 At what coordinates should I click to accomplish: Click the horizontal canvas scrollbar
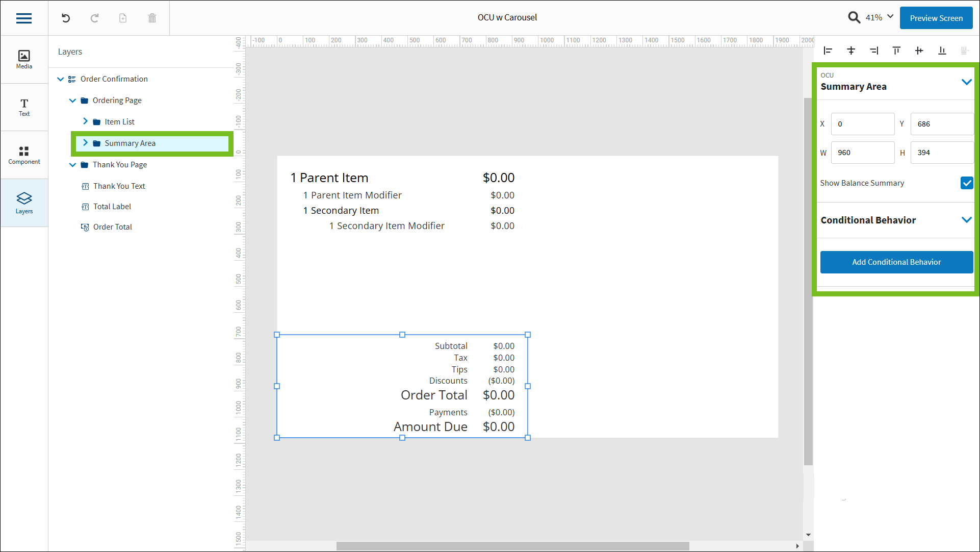coord(512,546)
